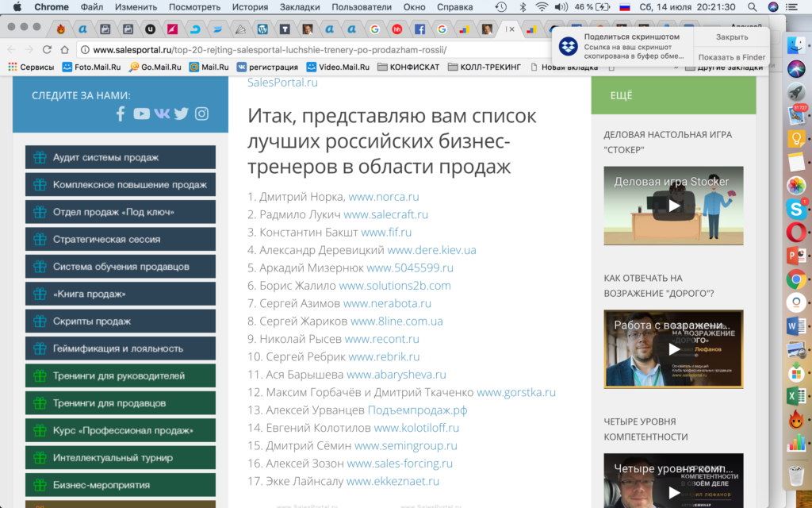Open Skype from the Dock
The width and height of the screenshot is (812, 508).
(x=796, y=209)
